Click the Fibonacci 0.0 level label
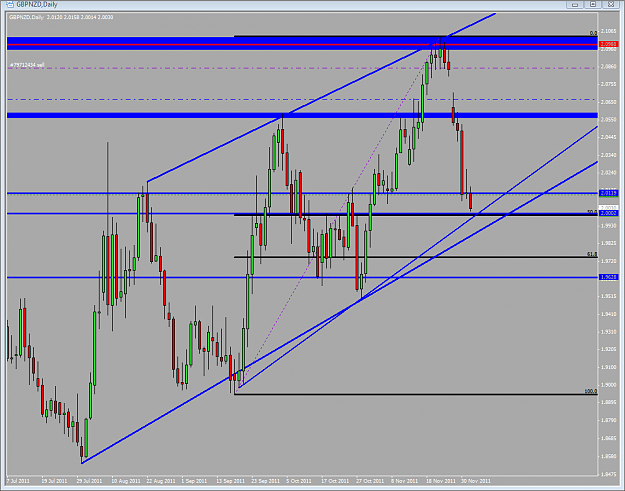625x491 pixels. pos(593,33)
